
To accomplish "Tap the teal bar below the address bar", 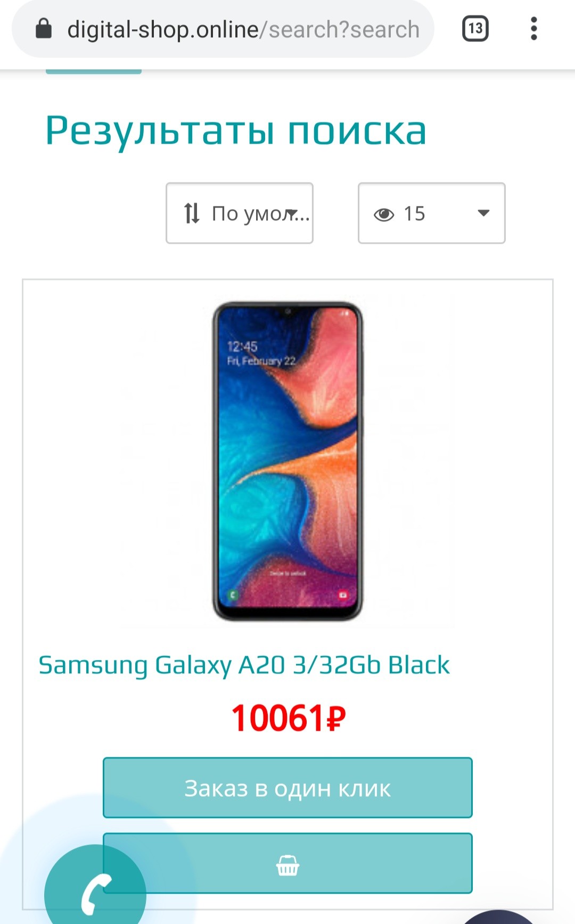I will [94, 71].
